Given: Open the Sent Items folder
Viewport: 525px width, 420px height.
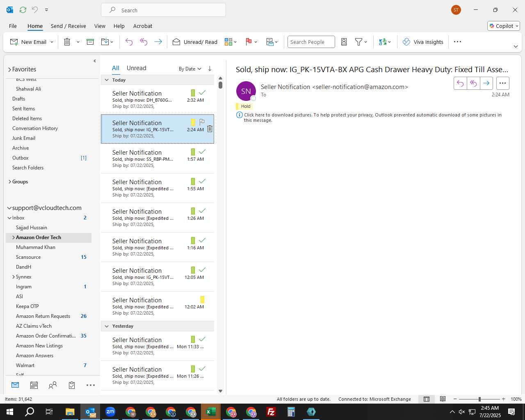Looking at the screenshot, I should (x=23, y=109).
